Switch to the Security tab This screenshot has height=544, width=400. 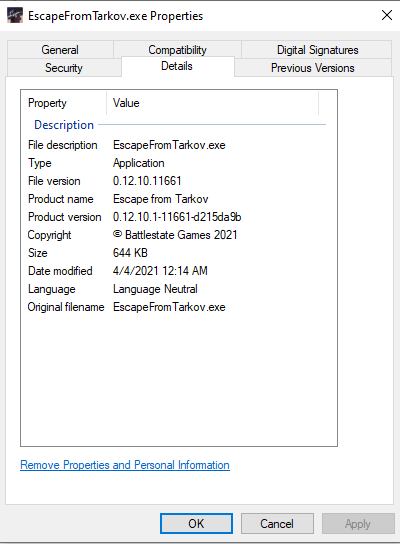(64, 68)
